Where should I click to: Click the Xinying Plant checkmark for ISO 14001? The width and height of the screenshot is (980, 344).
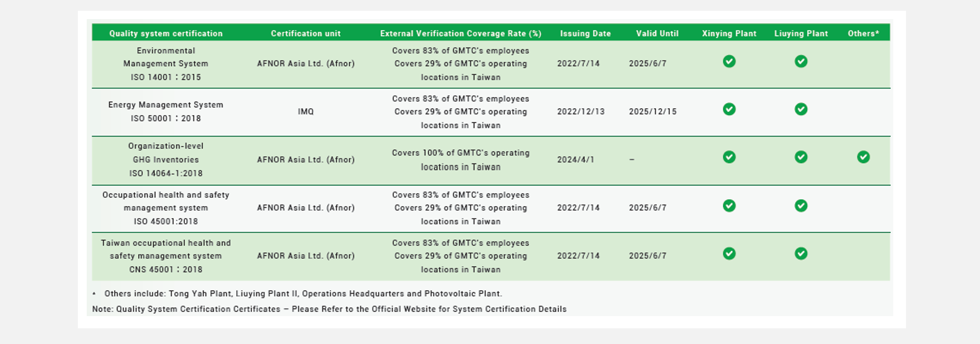pyautogui.click(x=729, y=61)
